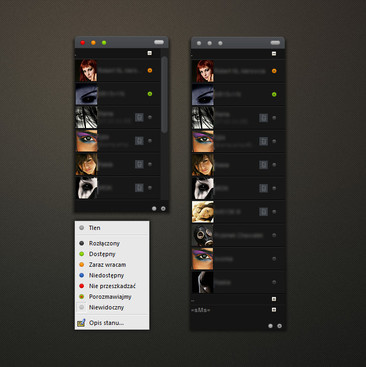Set status to Nie przeszkadzać
The height and width of the screenshot is (367, 366).
pos(112,286)
